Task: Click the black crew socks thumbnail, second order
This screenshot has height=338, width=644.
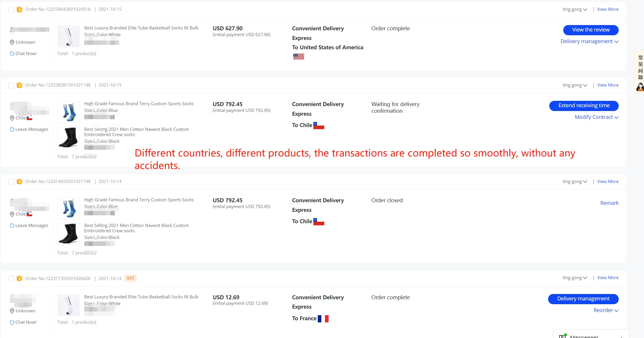Action: 68,138
